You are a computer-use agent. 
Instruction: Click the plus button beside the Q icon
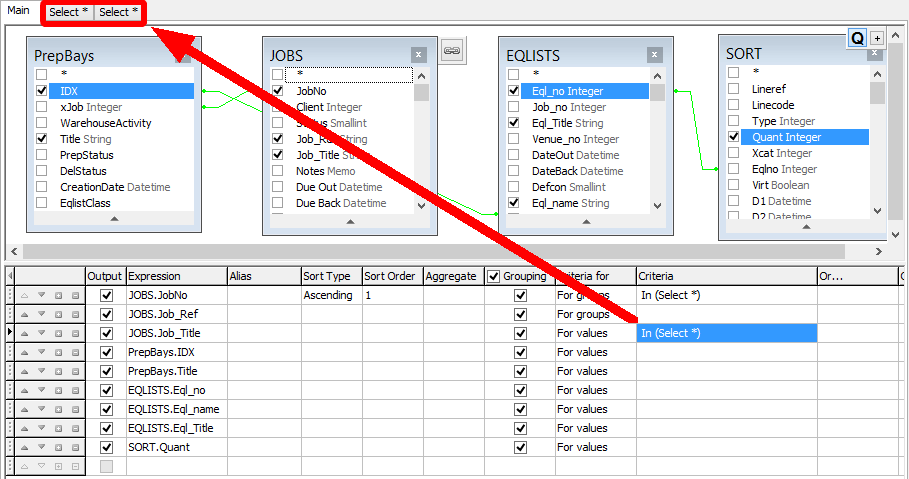[x=877, y=38]
